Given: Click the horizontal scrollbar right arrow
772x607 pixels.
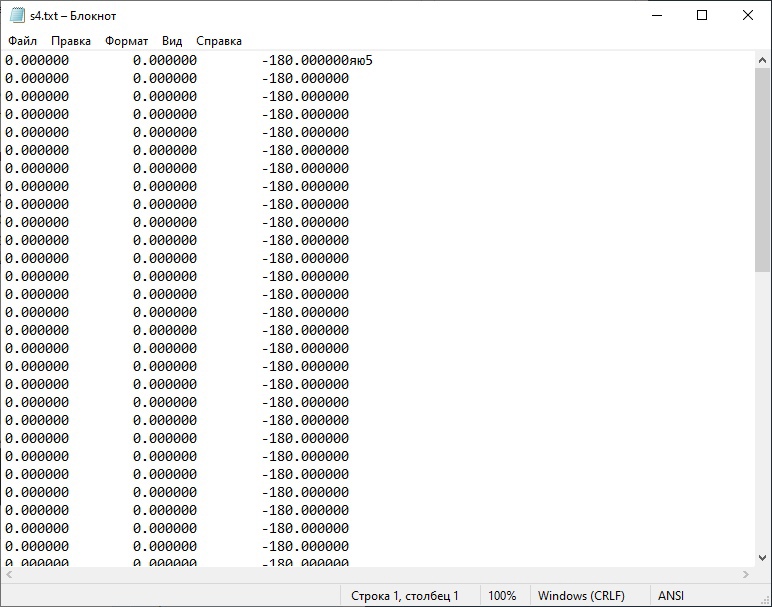Looking at the screenshot, I should pyautogui.click(x=746, y=575).
